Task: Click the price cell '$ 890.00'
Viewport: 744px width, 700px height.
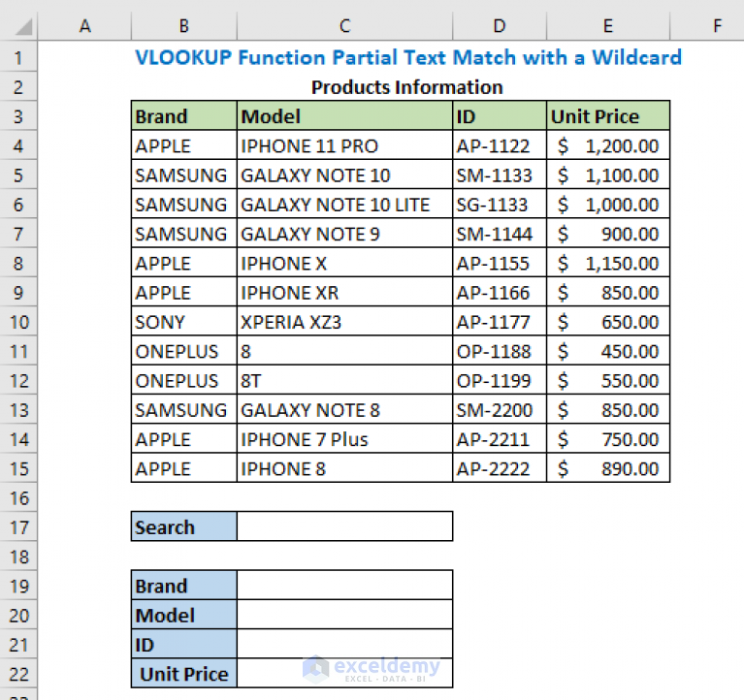Action: (x=608, y=468)
